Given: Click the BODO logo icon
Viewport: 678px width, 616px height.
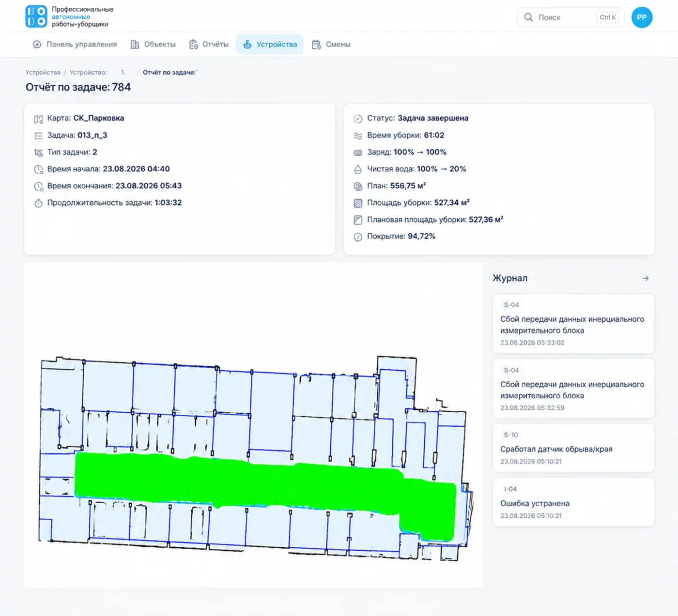Looking at the screenshot, I should (x=36, y=16).
